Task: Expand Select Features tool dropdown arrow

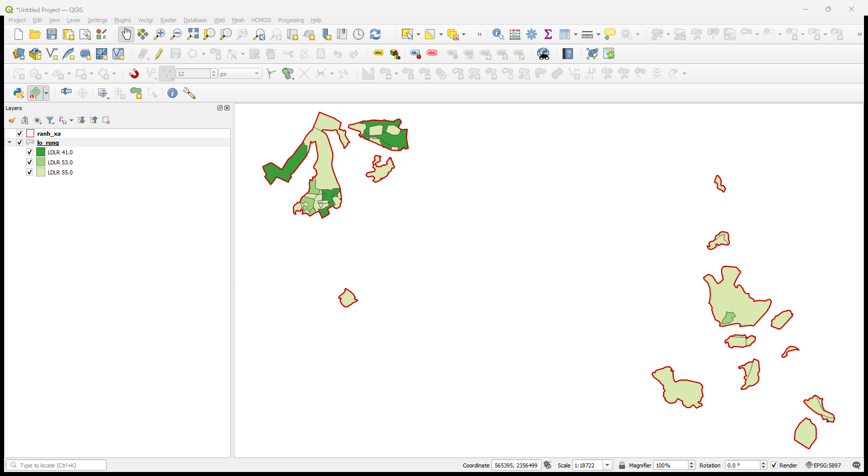Action: [418, 34]
